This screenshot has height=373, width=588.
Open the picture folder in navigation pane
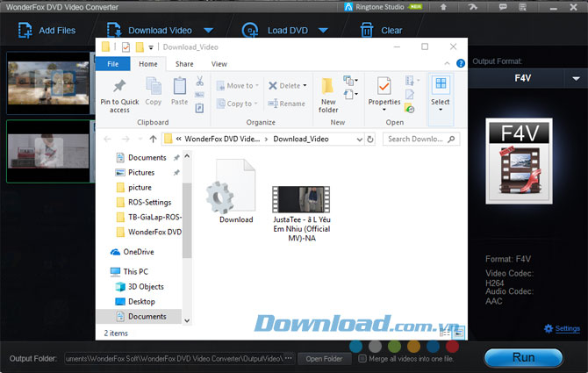(x=140, y=188)
